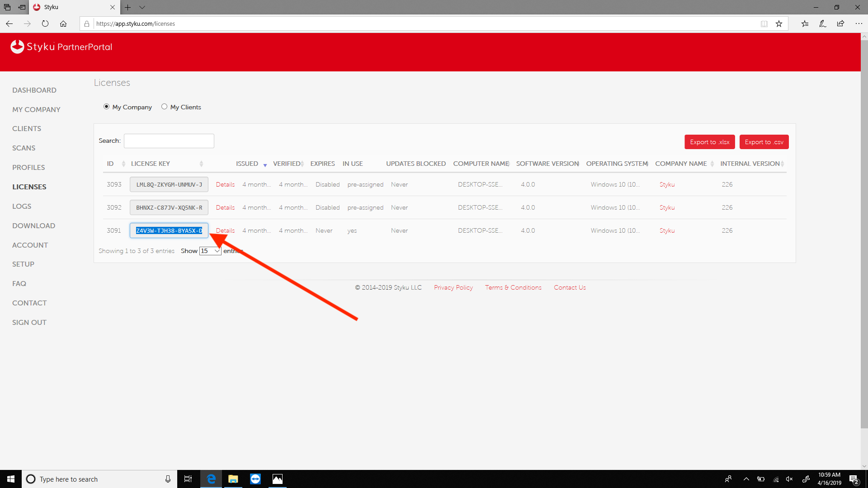
Task: Open the Show entries dropdown
Action: [x=210, y=251]
